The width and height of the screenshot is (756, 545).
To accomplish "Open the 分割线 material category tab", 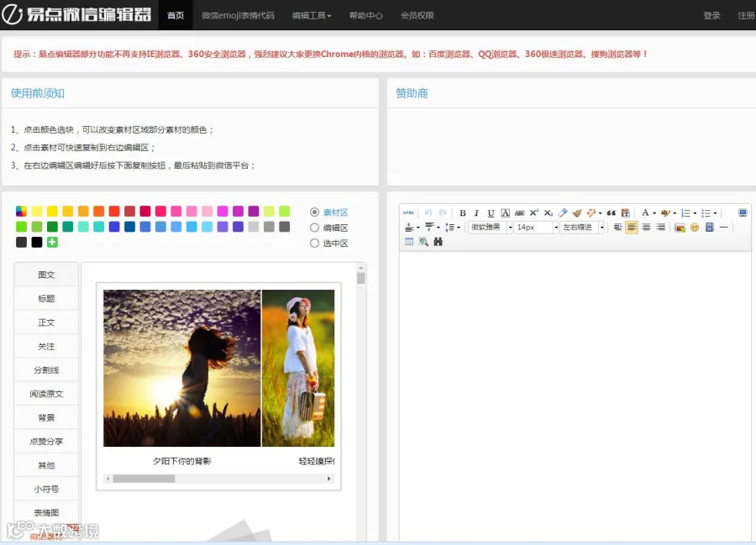I will (x=46, y=370).
